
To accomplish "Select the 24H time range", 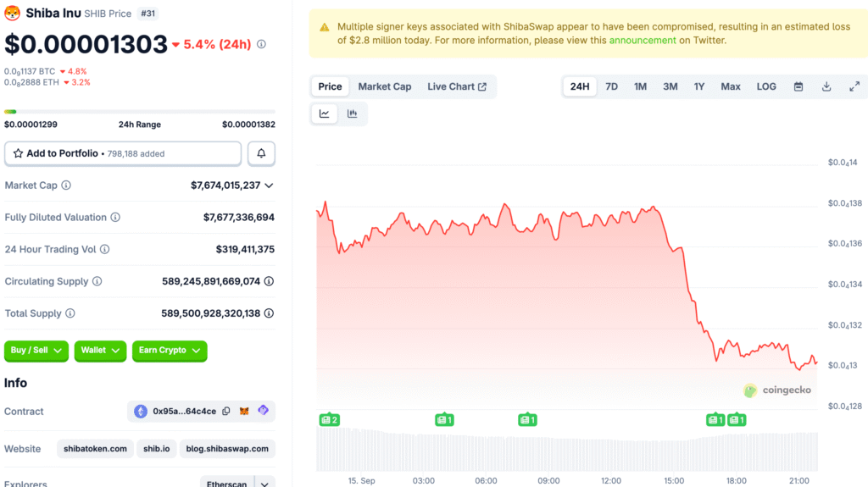I will (x=580, y=87).
